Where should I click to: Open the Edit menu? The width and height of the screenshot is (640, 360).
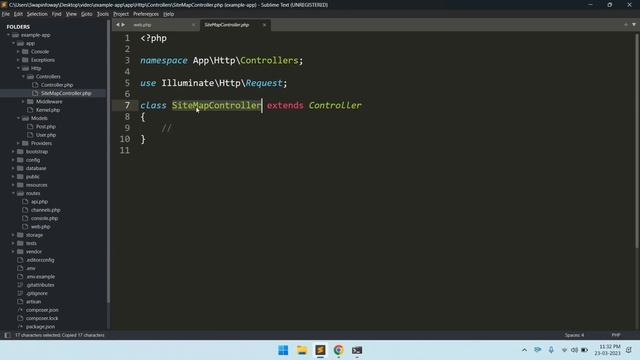18,14
